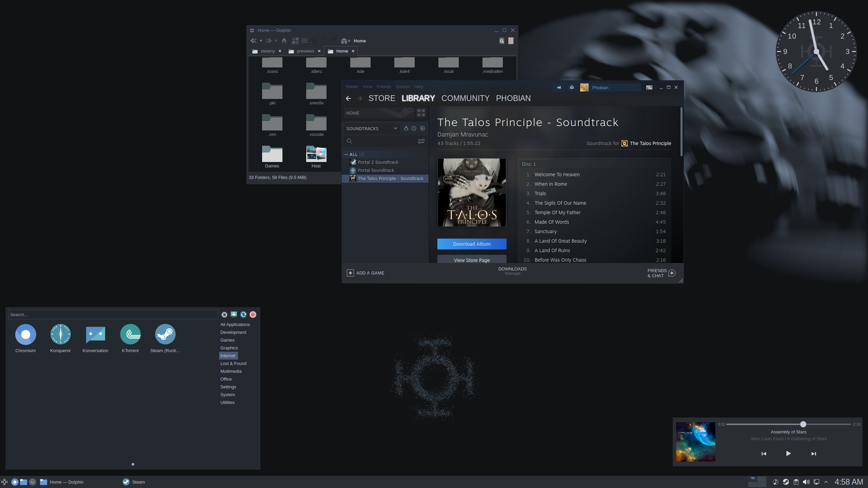Go back in Dolphin history
Screen dimensions: 868x488
click(253, 41)
